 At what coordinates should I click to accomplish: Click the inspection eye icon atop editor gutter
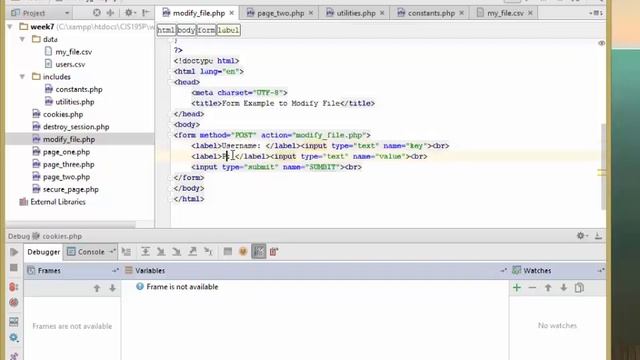click(601, 43)
